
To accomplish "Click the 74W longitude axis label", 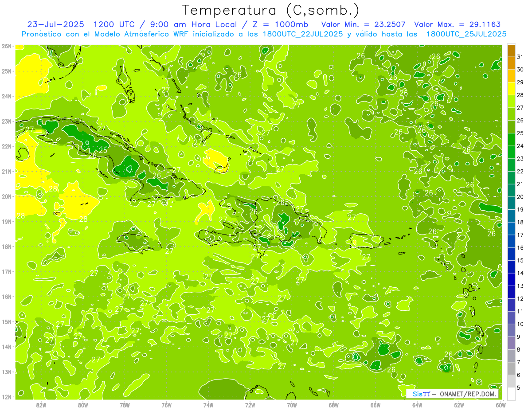I will pos(208,405).
